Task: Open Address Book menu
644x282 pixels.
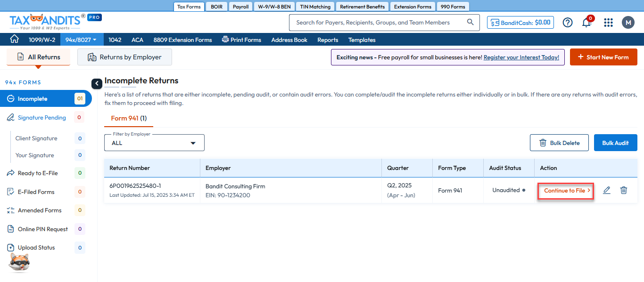Action: pos(289,40)
